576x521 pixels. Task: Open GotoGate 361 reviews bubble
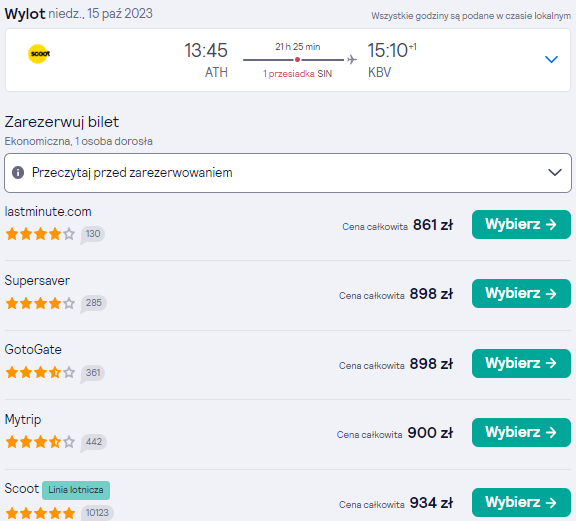click(93, 373)
